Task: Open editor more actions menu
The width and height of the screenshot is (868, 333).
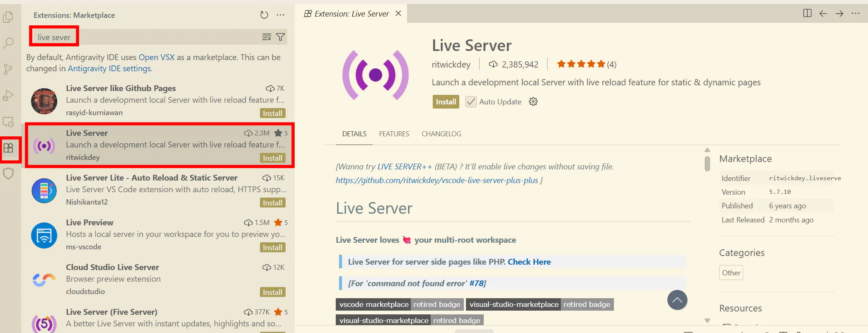Action: (856, 13)
